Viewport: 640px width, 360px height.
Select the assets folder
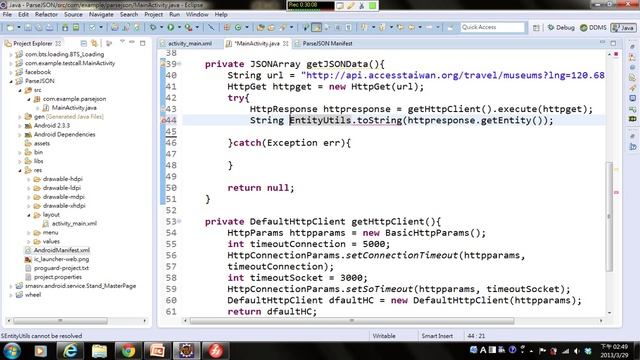tap(42, 143)
